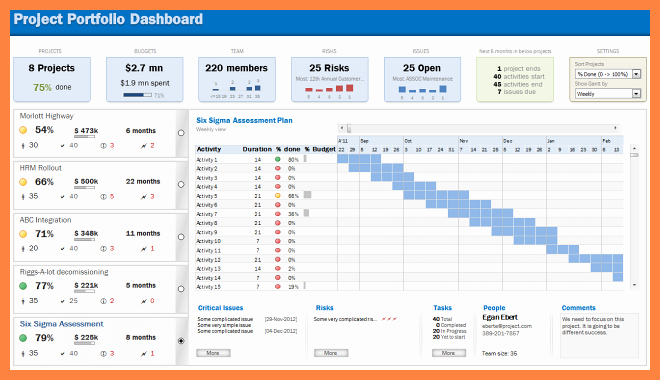This screenshot has height=380, width=660.
Task: Click the activity list scroll down arrow
Action: [x=634, y=285]
